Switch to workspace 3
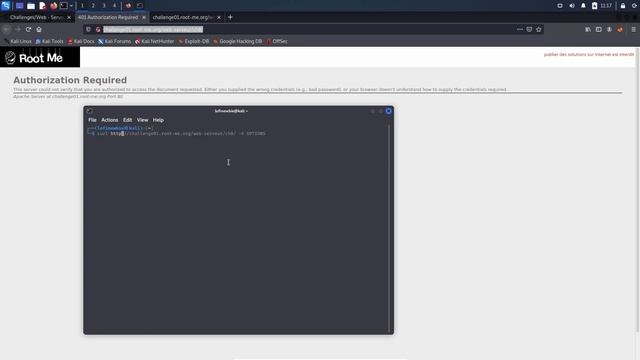 click(104, 6)
